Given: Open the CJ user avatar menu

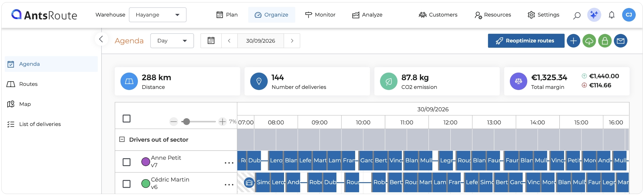Looking at the screenshot, I should coord(629,15).
